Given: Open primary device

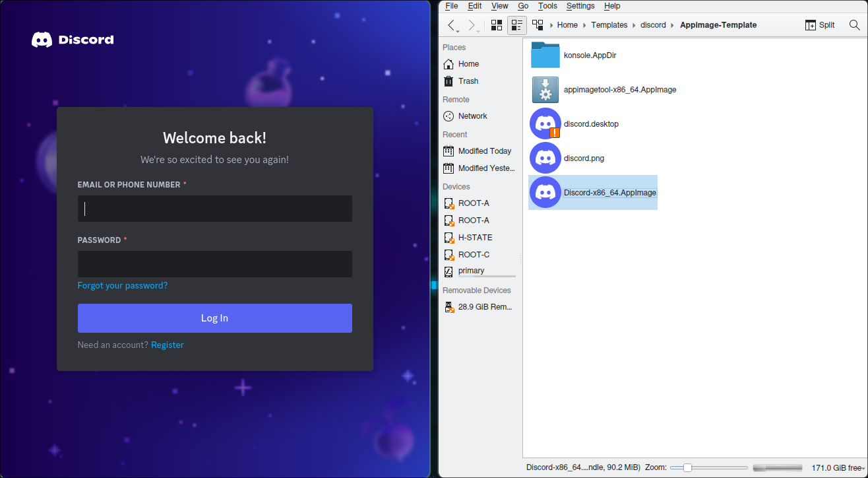Looking at the screenshot, I should [480, 271].
